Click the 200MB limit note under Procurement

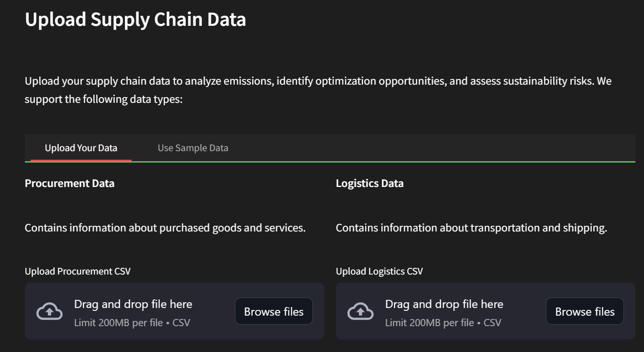tap(132, 323)
